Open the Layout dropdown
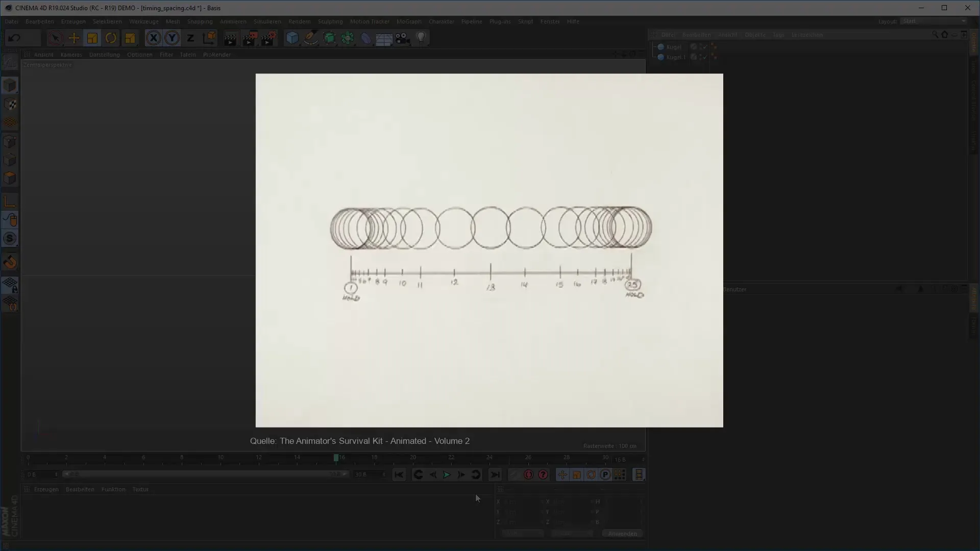Image resolution: width=980 pixels, height=551 pixels. tap(934, 21)
